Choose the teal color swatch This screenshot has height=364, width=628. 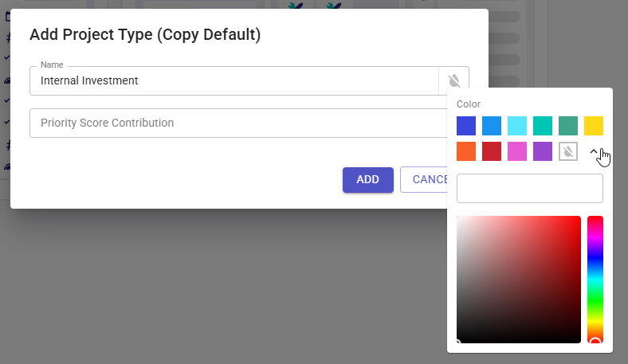click(543, 126)
